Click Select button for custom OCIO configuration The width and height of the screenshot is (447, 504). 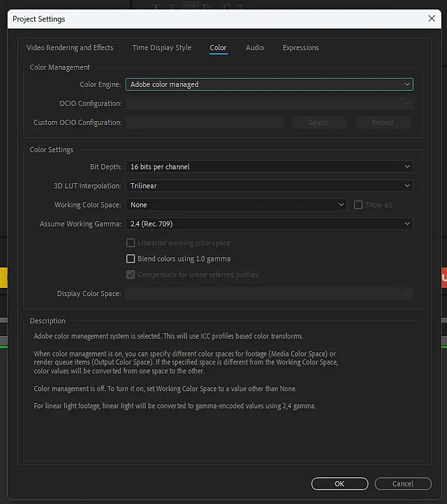(x=318, y=122)
